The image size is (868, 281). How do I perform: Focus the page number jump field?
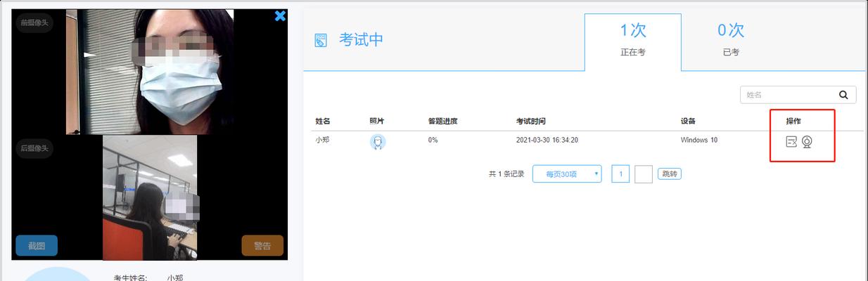tap(644, 174)
